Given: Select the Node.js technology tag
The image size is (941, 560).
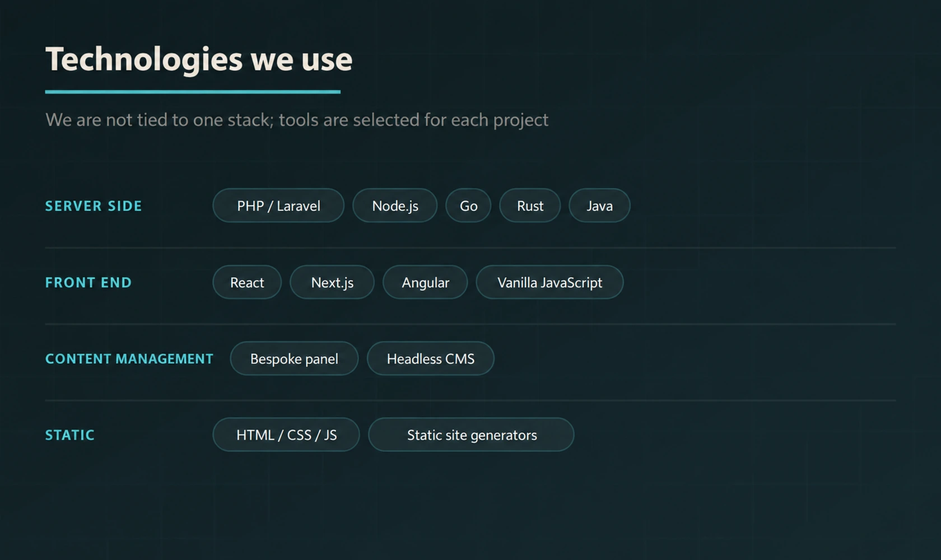Looking at the screenshot, I should click(x=395, y=206).
